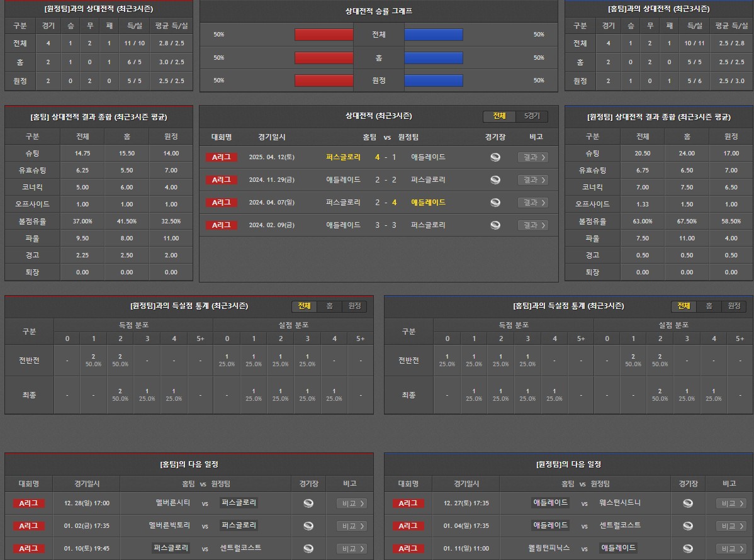Expand 결과 for the 2024. 02. 09 match
This screenshot has width=754, height=560.
pyautogui.click(x=532, y=225)
